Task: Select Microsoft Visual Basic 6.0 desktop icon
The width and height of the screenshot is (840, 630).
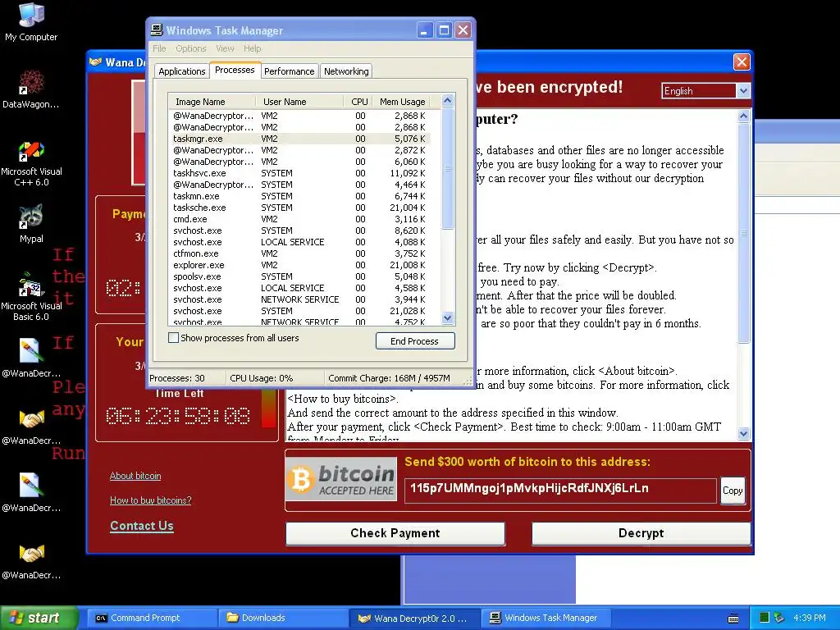Action: (31, 297)
